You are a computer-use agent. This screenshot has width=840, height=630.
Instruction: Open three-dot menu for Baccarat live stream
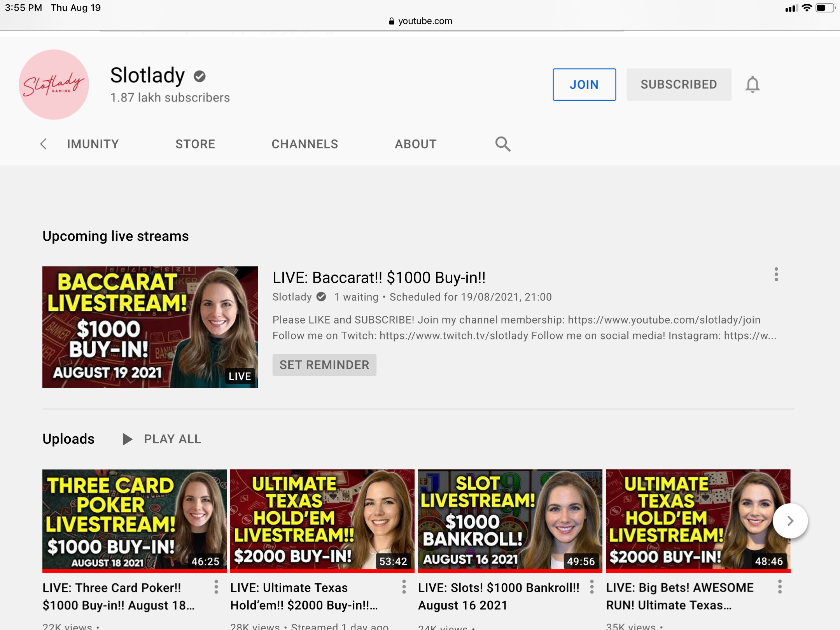tap(776, 275)
